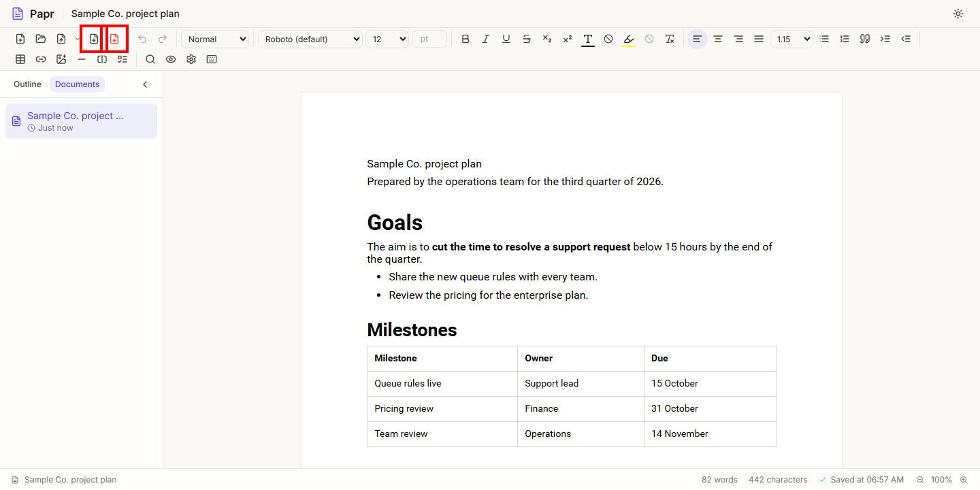Screen dimensions: 980x490
Task: Switch to the Outline tab
Action: (27, 84)
